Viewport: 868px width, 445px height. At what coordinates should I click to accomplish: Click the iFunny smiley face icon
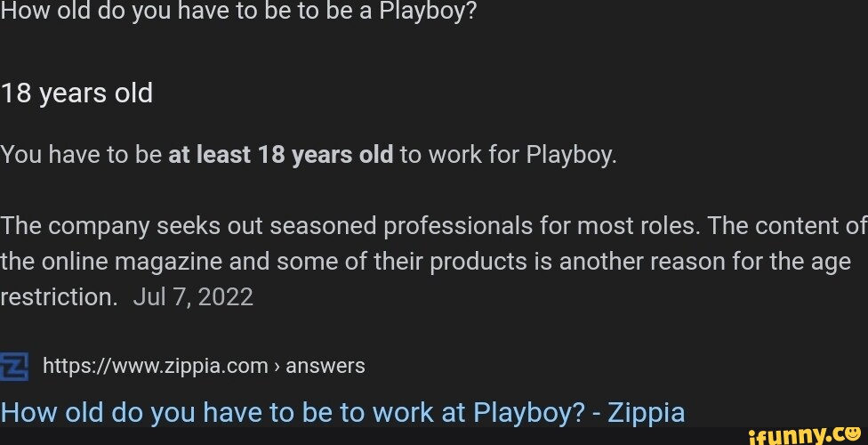(850, 432)
